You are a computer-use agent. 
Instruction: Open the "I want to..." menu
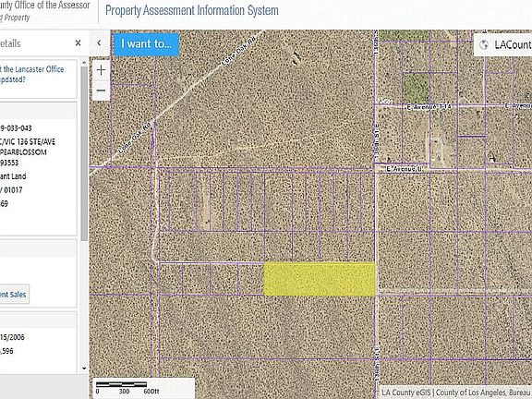click(x=146, y=44)
